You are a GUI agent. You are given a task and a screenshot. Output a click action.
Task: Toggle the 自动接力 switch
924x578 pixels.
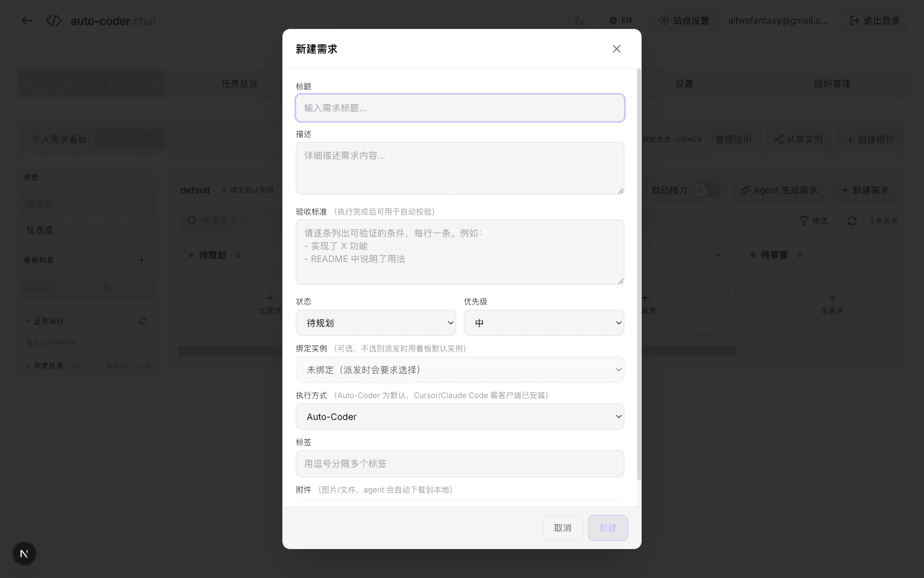tap(708, 190)
